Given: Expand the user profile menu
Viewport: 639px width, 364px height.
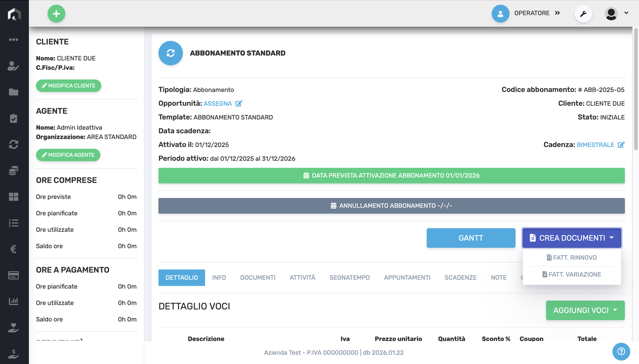Looking at the screenshot, I should coord(616,13).
